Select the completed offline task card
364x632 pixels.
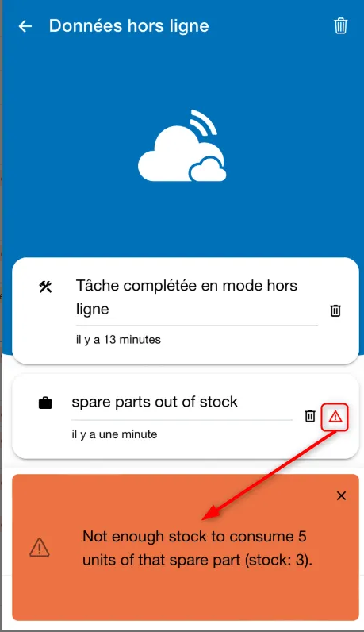[186, 310]
